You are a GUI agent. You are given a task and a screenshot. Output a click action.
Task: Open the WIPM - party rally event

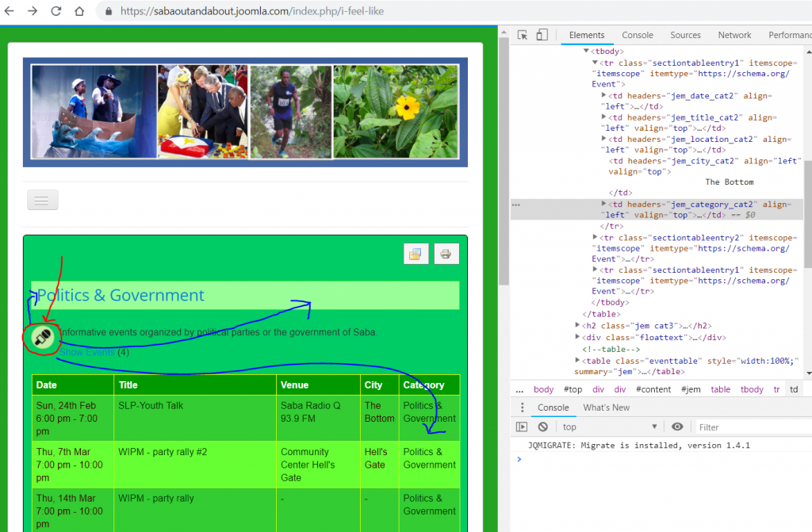pos(156,499)
